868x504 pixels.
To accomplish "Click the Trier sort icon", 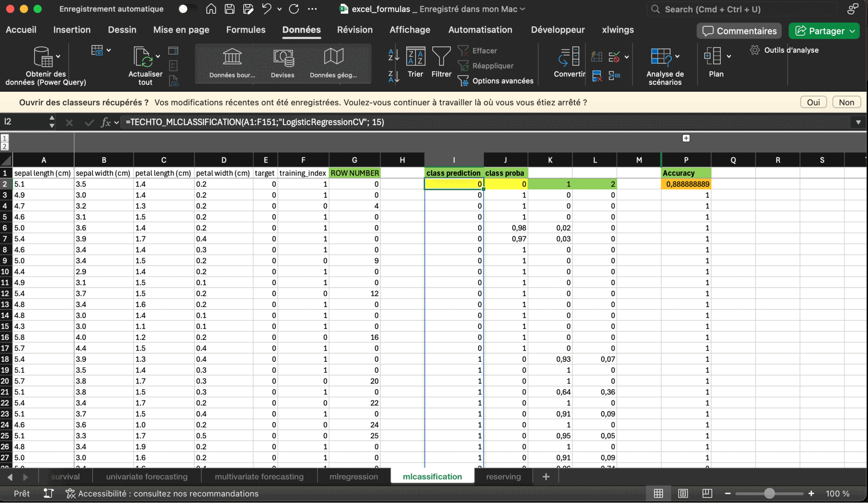I will click(x=415, y=57).
